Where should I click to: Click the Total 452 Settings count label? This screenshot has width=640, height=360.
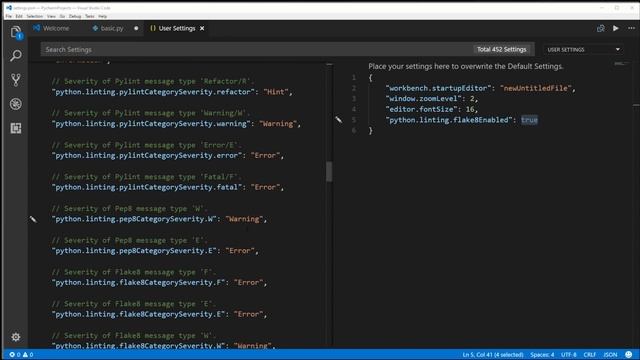[502, 49]
